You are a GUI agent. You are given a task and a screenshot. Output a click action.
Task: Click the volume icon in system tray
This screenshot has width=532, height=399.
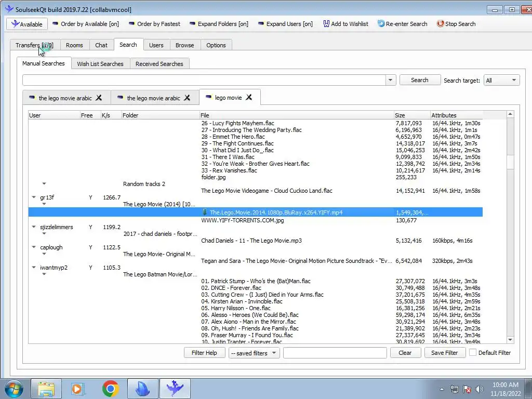pyautogui.click(x=479, y=389)
